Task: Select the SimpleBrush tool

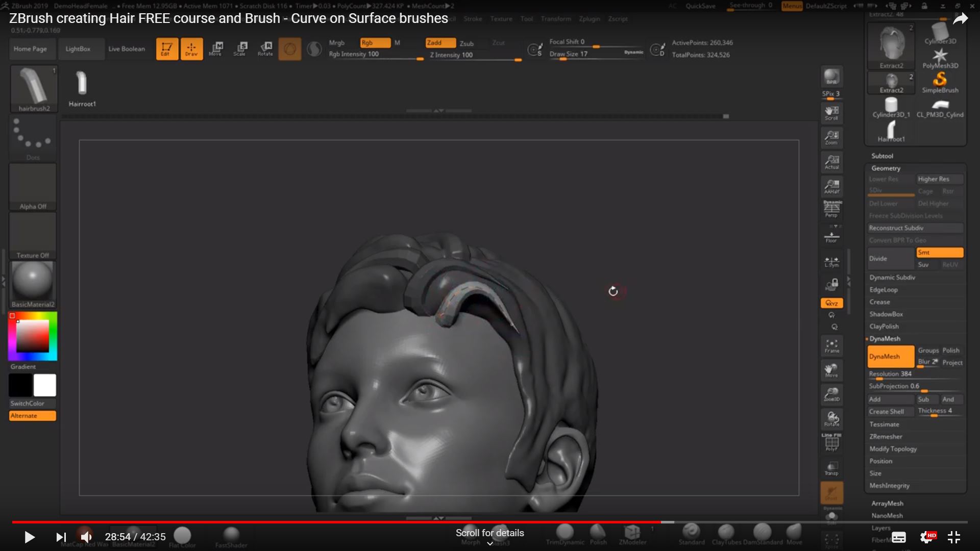Action: coord(940,83)
